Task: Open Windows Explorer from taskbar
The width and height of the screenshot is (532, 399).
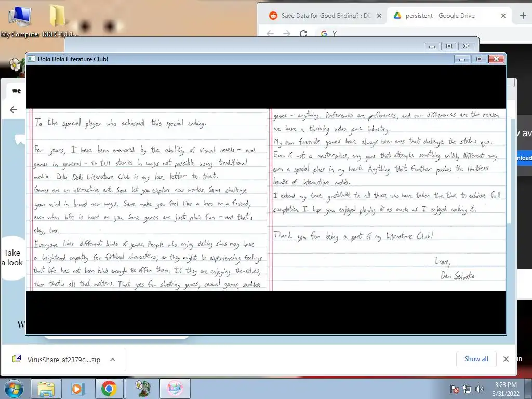Action: tap(46, 389)
